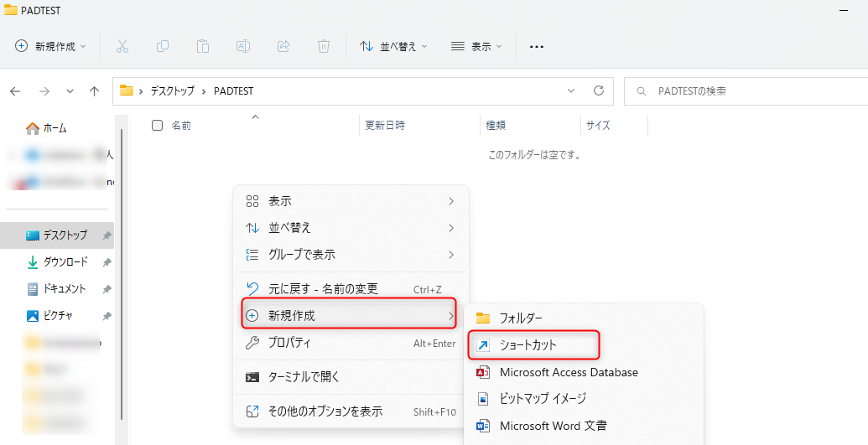Click the pin icon beside ピクチャ

107,316
